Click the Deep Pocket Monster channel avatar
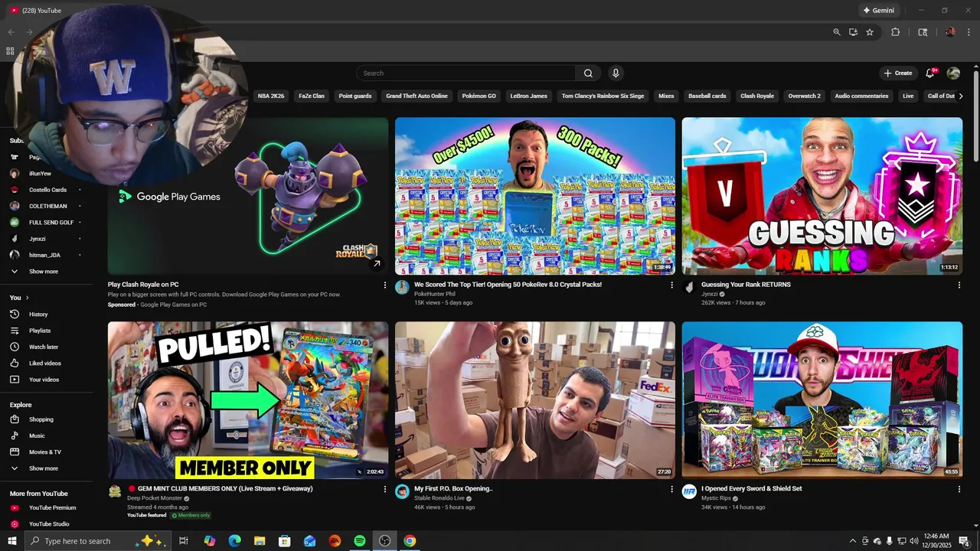The width and height of the screenshot is (980, 551). point(115,491)
